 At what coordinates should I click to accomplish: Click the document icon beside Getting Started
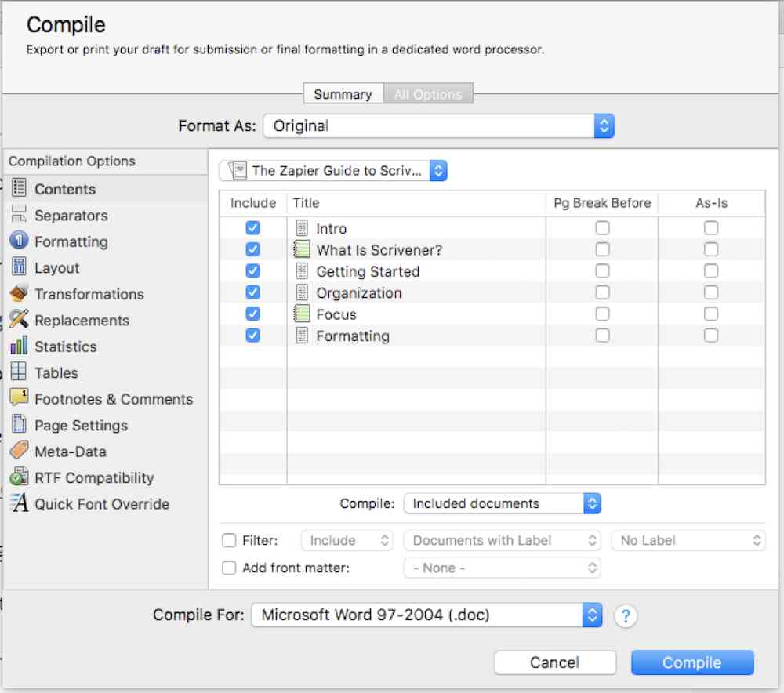[x=302, y=271]
